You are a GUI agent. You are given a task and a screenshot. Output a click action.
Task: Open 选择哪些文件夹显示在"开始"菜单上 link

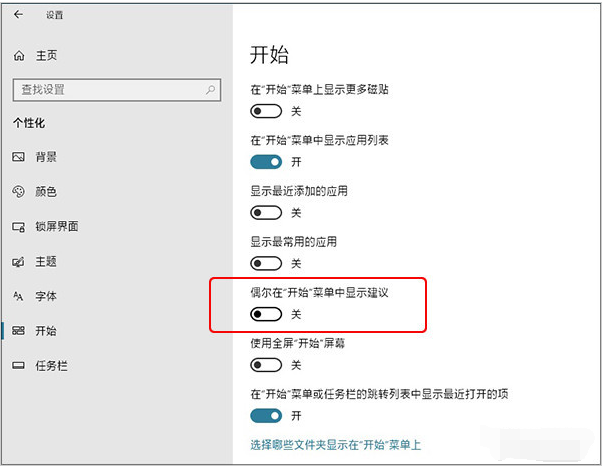[x=335, y=444]
